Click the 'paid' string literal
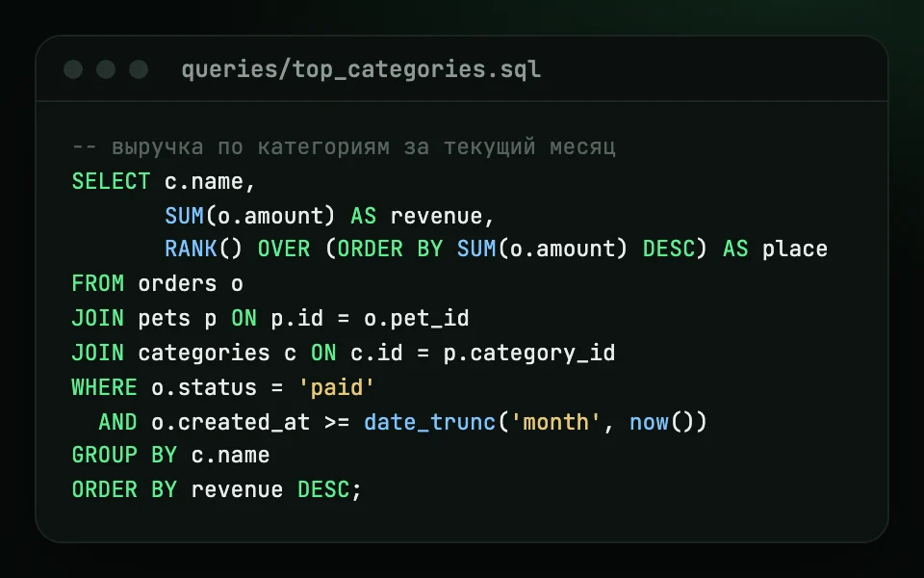The width and height of the screenshot is (924, 578). (x=337, y=387)
